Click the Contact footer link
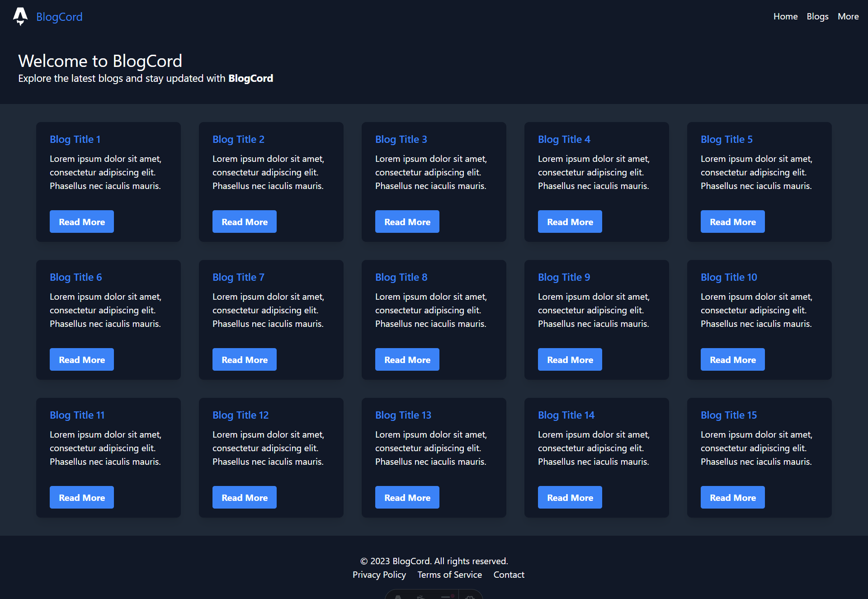This screenshot has height=599, width=868. click(509, 575)
